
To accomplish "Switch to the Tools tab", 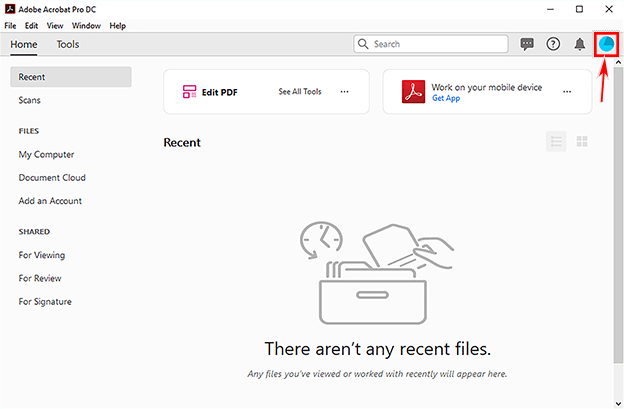I will click(68, 44).
